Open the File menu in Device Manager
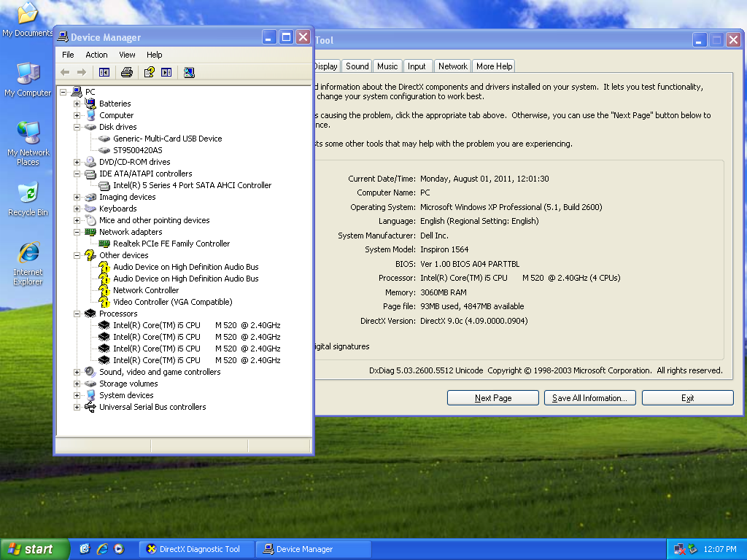 click(x=68, y=55)
